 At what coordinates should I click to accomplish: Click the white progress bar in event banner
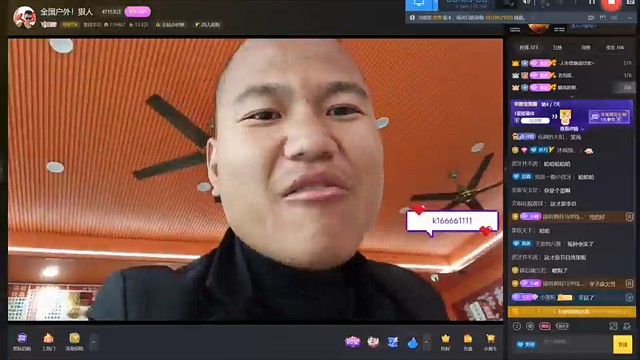(534, 121)
